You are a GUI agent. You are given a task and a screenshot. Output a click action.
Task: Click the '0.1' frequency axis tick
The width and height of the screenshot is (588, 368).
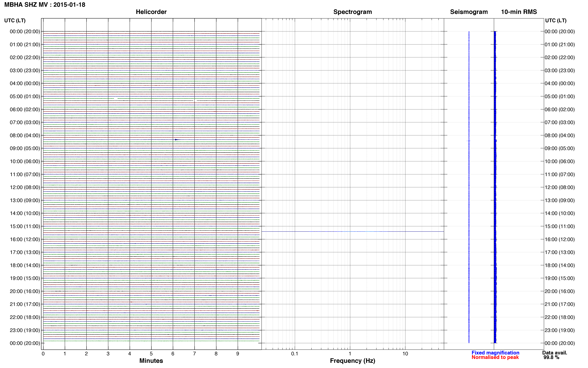[x=295, y=354]
